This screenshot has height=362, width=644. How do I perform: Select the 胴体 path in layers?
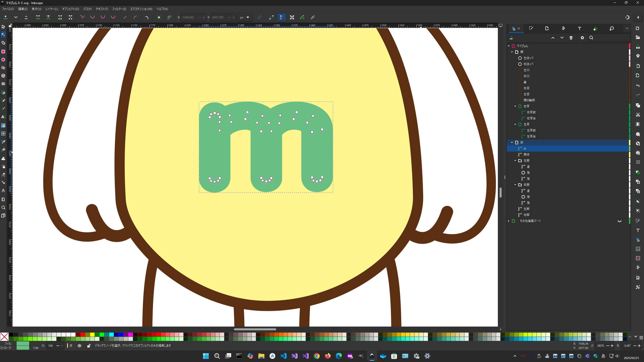[x=526, y=155]
